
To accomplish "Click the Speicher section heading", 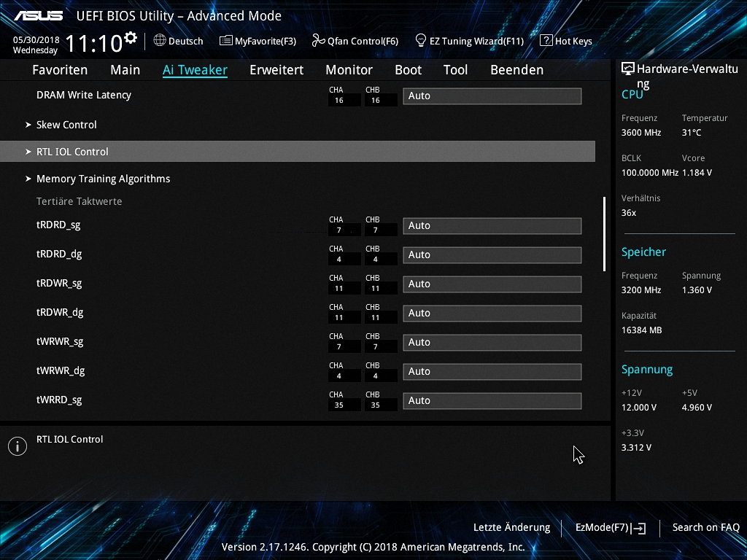I will [x=643, y=252].
